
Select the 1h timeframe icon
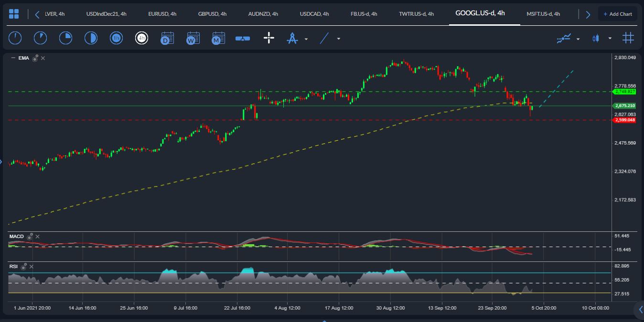116,38
